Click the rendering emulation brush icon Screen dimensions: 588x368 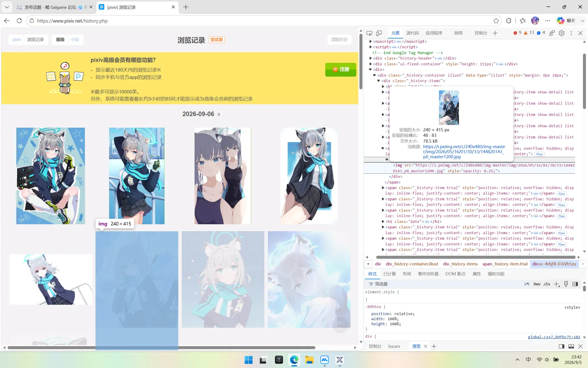pos(566,284)
